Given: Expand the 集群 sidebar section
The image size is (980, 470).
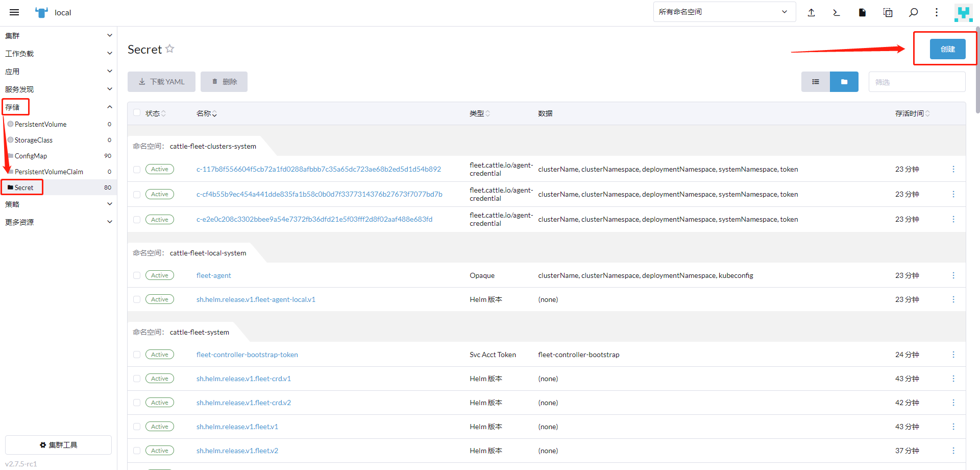Looking at the screenshot, I should click(x=58, y=36).
